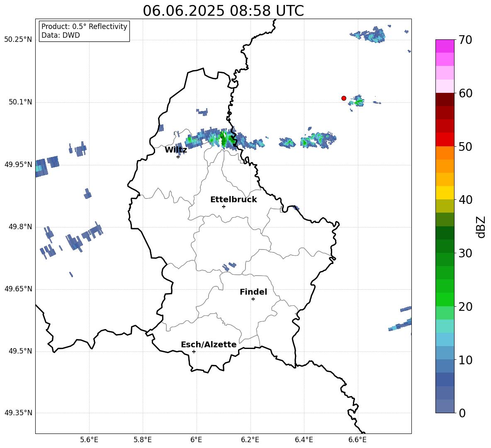The image size is (491, 448).
Task: Click the colorbar value 50
Action: pos(465,146)
